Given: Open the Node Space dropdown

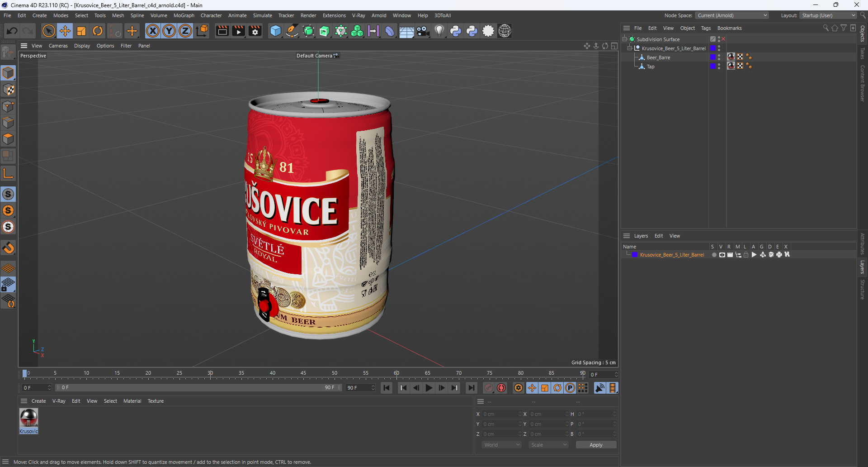Looking at the screenshot, I should (732, 15).
